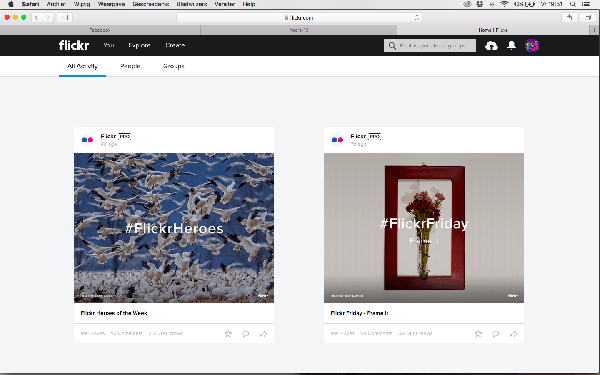Screen dimensions: 600x375
Task: Select the All Activity tab
Action: pos(82,66)
